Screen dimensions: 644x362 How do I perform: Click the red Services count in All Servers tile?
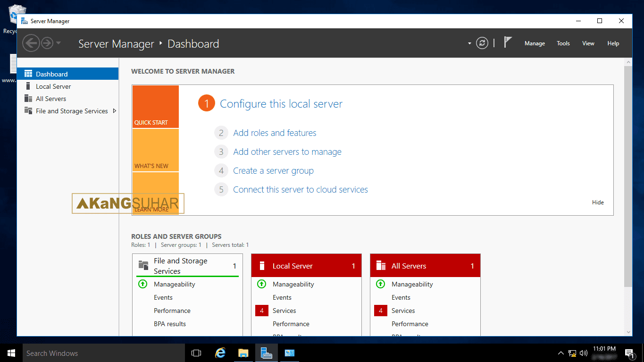(381, 311)
